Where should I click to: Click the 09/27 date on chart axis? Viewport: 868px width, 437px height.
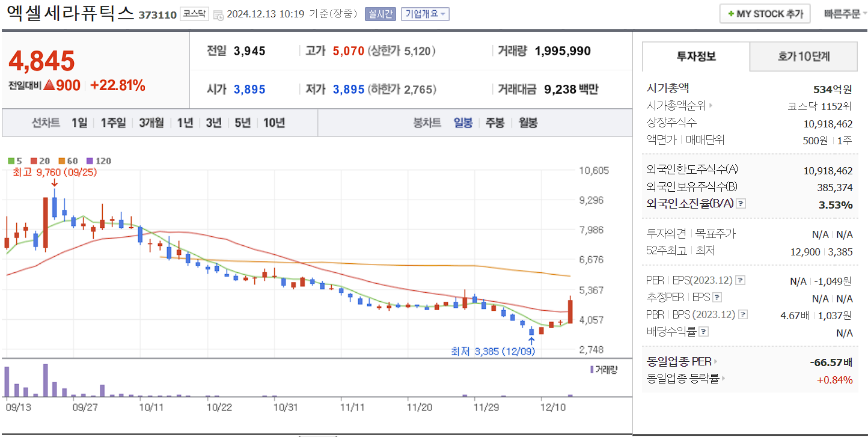(85, 407)
